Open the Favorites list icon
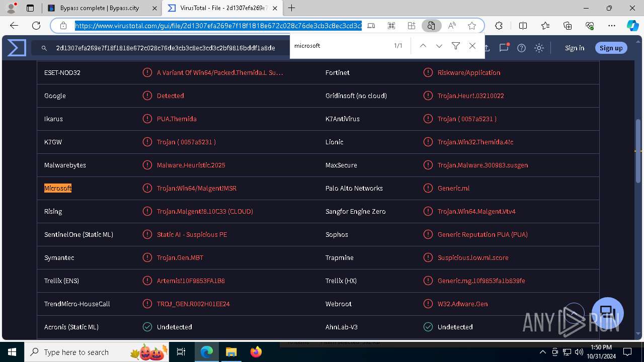The image size is (644, 362). pyautogui.click(x=545, y=26)
